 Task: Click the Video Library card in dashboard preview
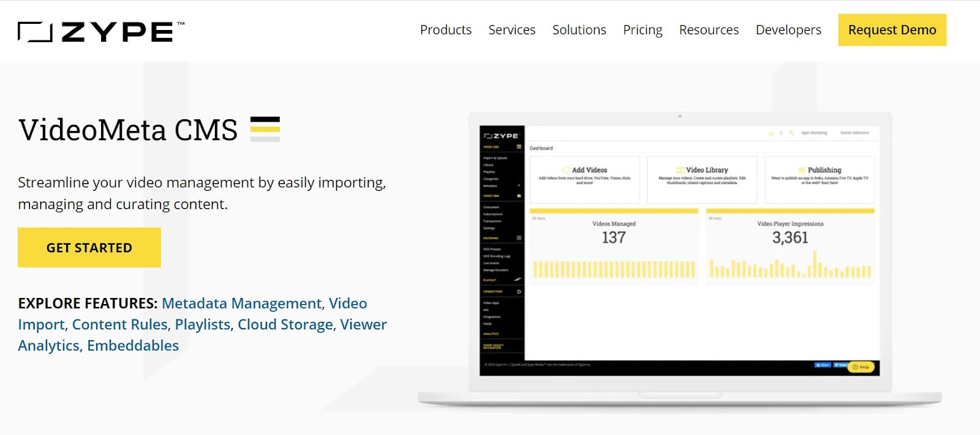coord(703,180)
